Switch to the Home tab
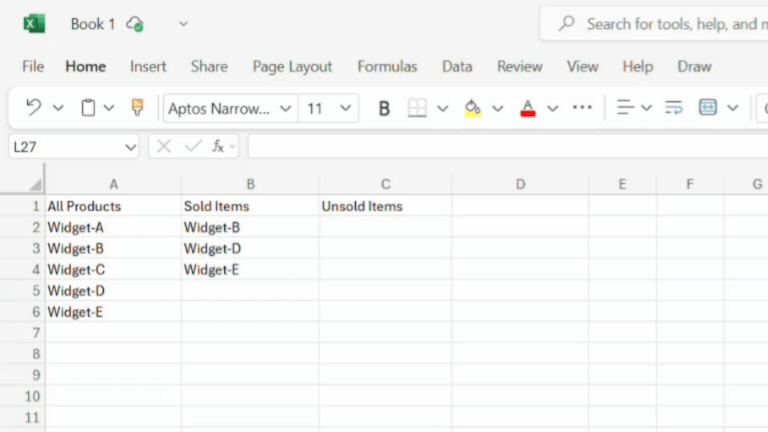Image resolution: width=768 pixels, height=432 pixels. (x=86, y=66)
